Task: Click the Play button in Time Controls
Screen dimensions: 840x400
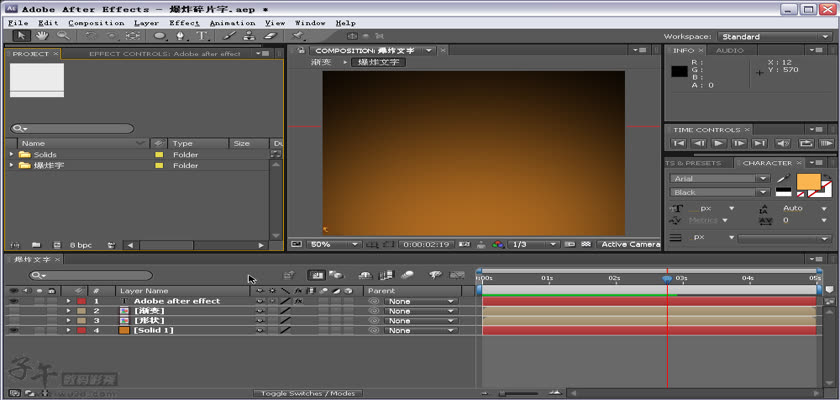Action: [719, 144]
